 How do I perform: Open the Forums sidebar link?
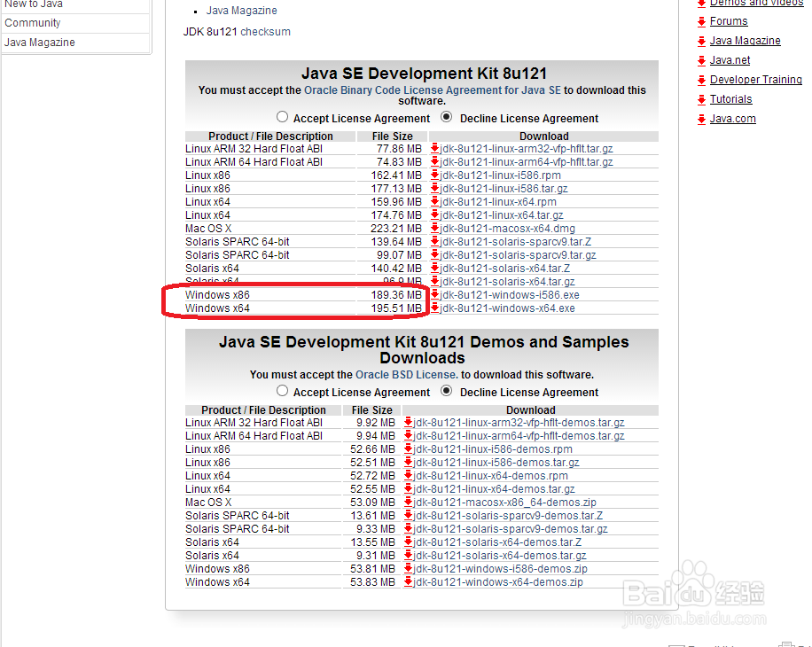click(x=729, y=21)
